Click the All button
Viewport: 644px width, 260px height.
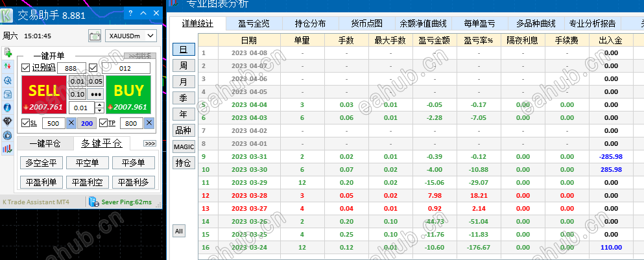coord(178,231)
